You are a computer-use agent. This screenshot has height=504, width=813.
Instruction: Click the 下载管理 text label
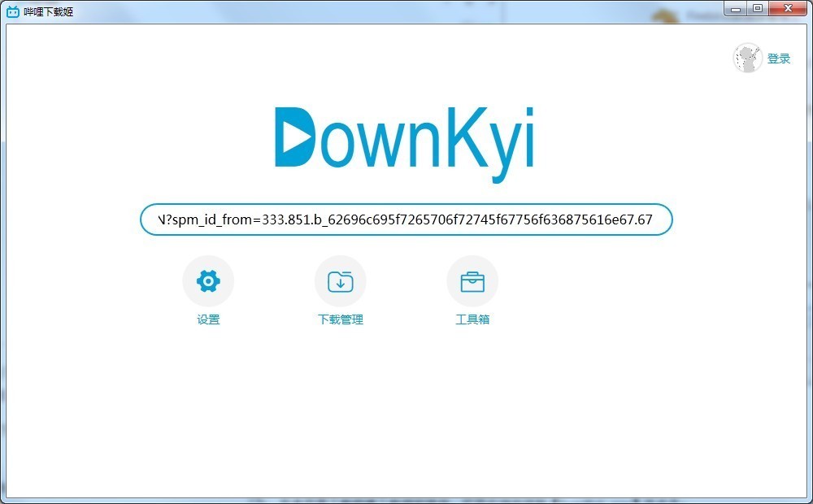(340, 319)
